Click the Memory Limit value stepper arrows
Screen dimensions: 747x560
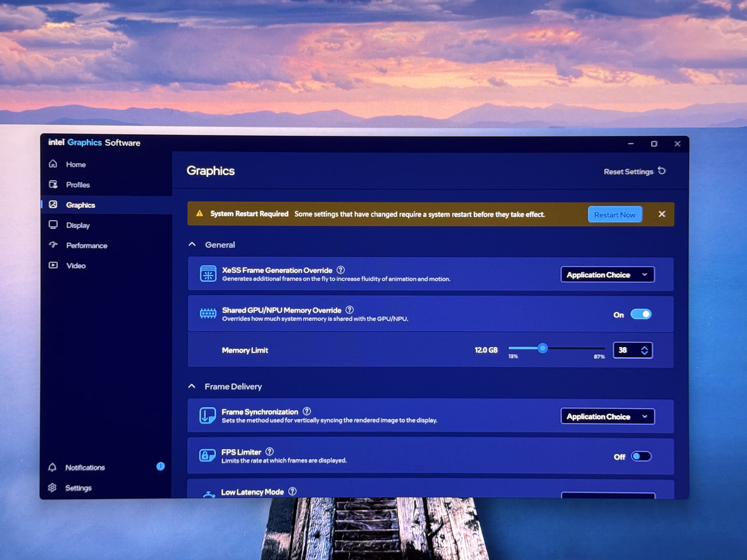[644, 350]
